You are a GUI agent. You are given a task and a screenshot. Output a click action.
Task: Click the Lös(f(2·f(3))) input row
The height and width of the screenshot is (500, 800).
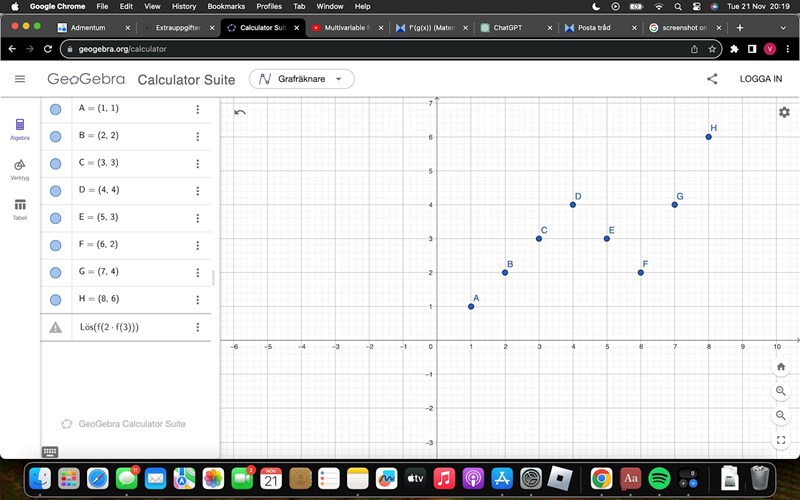(x=120, y=327)
